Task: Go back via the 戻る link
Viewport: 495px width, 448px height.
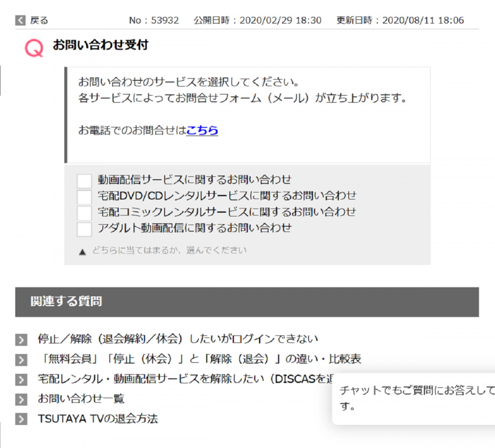Action: click(39, 20)
